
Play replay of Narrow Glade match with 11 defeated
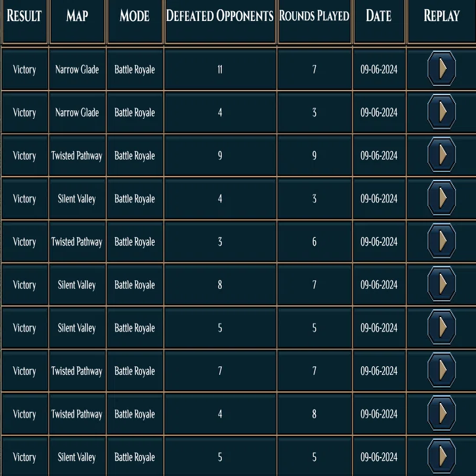click(441, 69)
